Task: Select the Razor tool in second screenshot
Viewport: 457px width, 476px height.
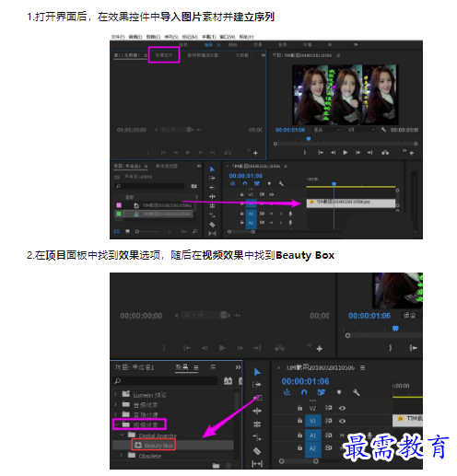Action: point(257,450)
